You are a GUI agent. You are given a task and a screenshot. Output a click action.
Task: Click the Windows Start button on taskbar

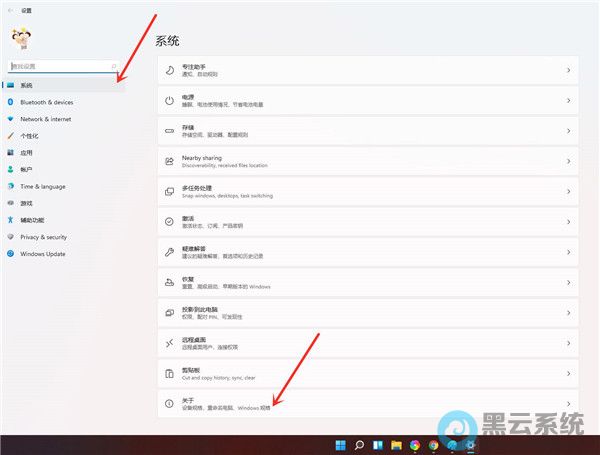point(340,445)
